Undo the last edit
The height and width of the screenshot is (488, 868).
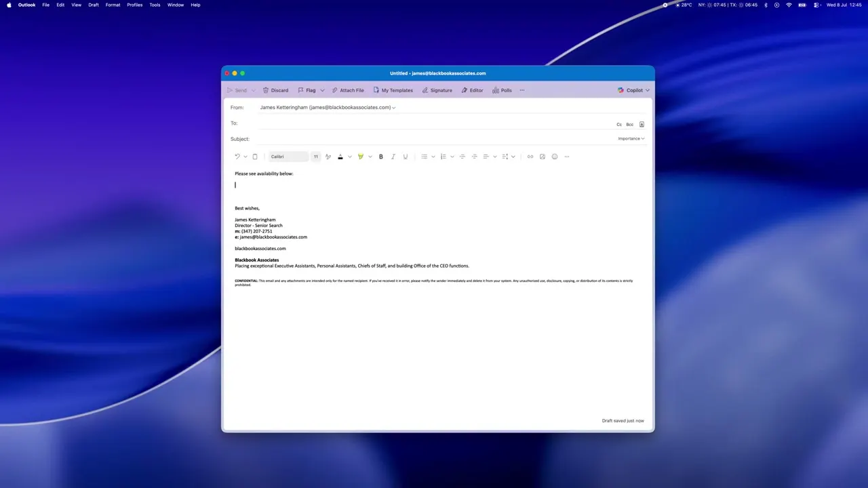[237, 157]
